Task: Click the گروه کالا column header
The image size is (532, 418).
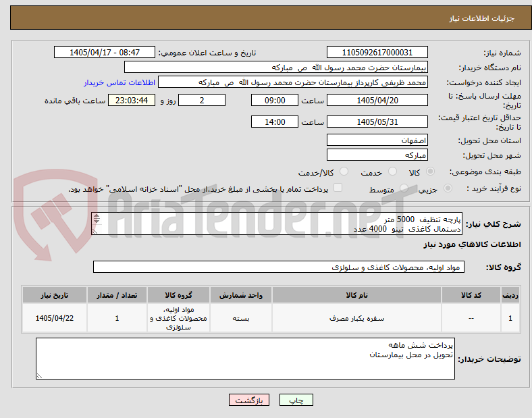Action: pos(178,295)
